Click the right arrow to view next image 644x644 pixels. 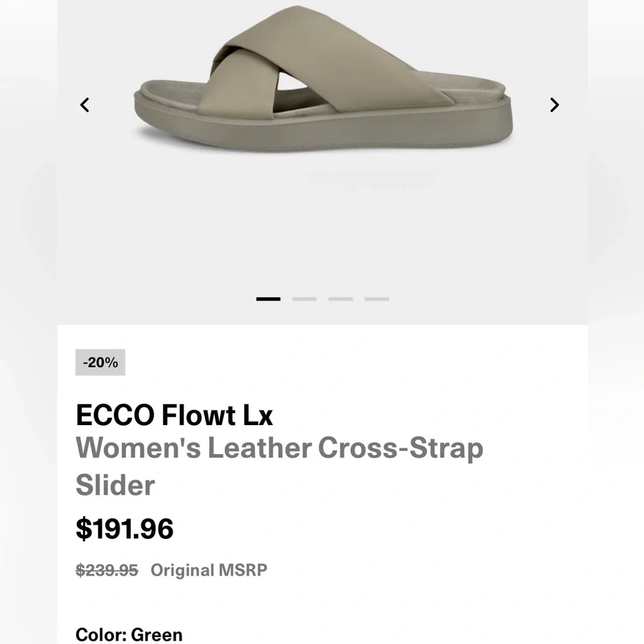pyautogui.click(x=553, y=104)
